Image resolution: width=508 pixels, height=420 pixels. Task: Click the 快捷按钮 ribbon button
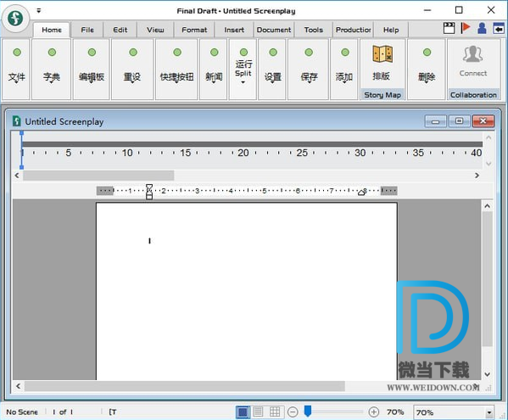pos(176,70)
